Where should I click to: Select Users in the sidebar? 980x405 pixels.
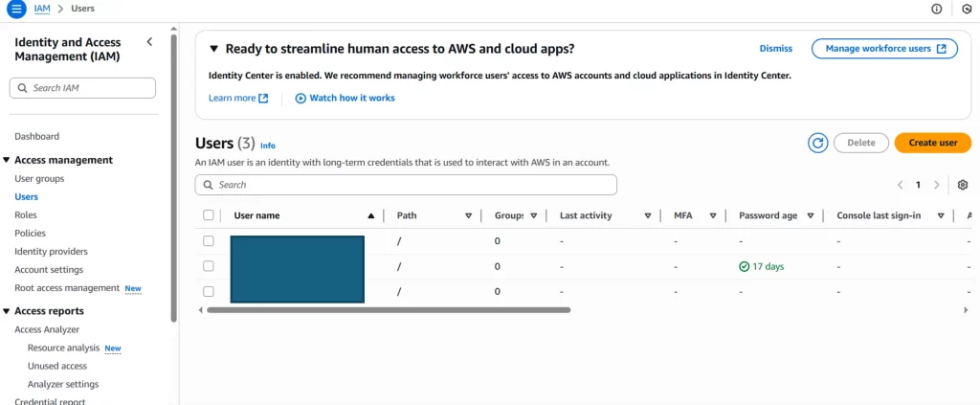click(x=26, y=197)
